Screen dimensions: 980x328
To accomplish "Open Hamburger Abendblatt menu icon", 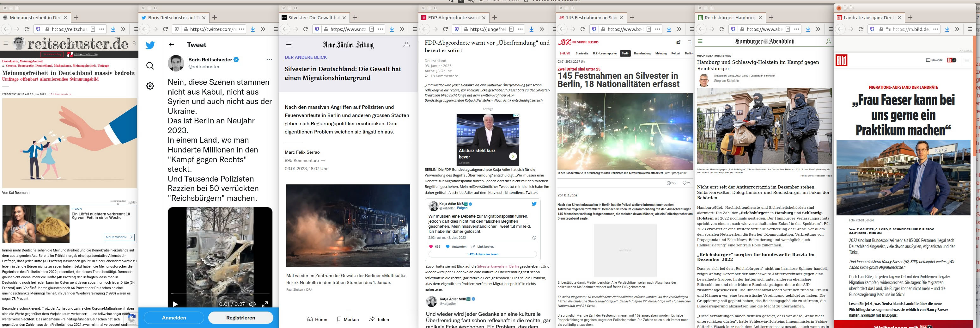I will (x=700, y=41).
